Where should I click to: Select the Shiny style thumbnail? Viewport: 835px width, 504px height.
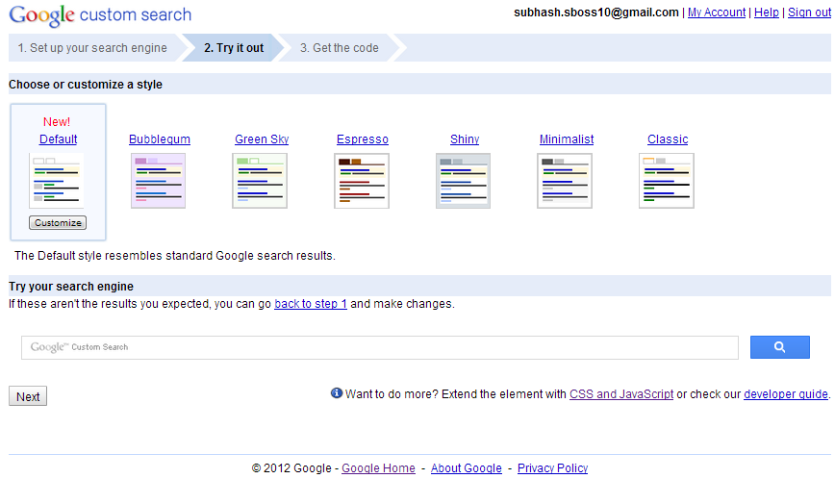[x=464, y=181]
